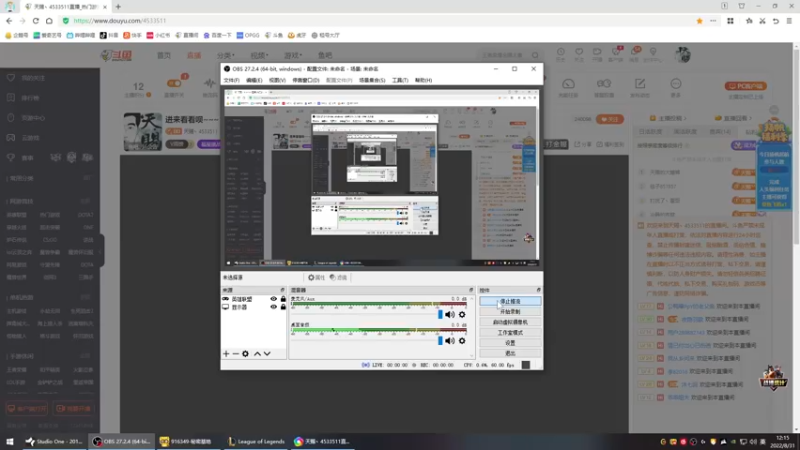
Task: Open 停靠窗口(D) menu in OBS
Action: tap(306, 80)
